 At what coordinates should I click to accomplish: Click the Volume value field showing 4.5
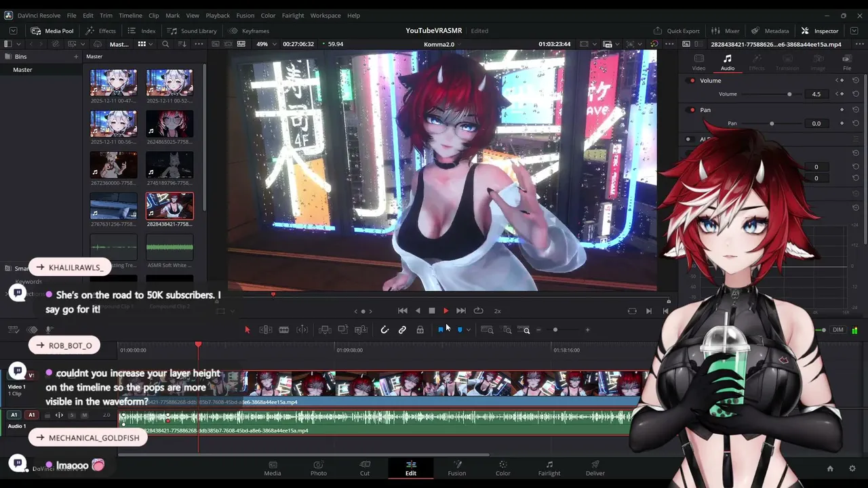click(816, 94)
